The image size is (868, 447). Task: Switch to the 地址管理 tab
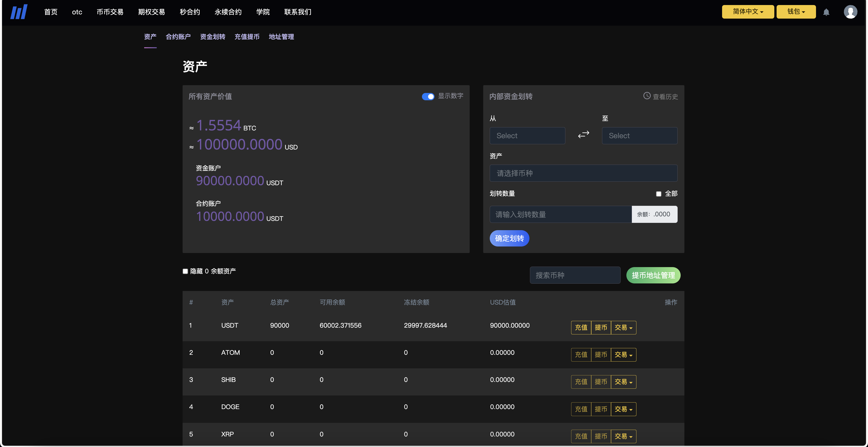281,37
